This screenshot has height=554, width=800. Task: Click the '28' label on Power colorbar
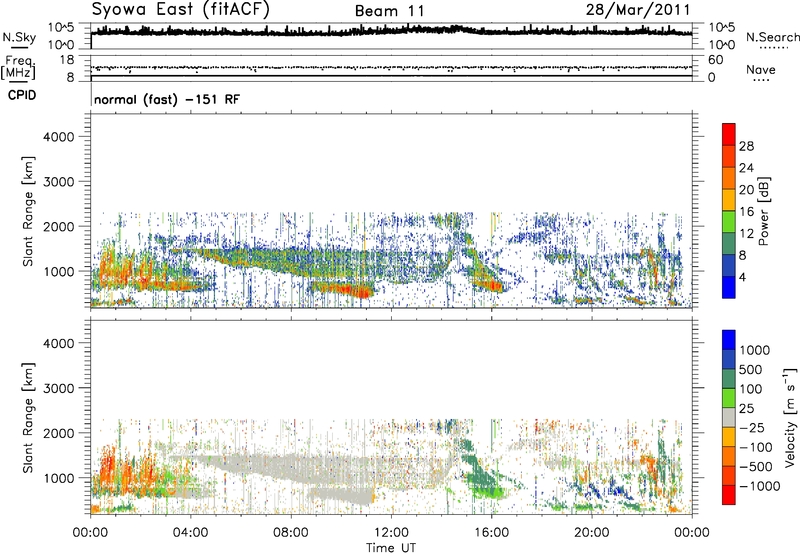coord(746,146)
